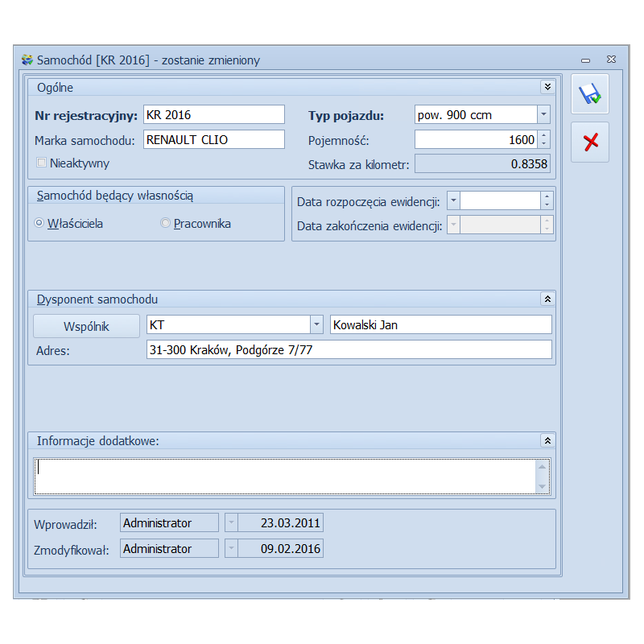Click the Nr rejestracyjny field
This screenshot has height=644, width=644.
[213, 115]
